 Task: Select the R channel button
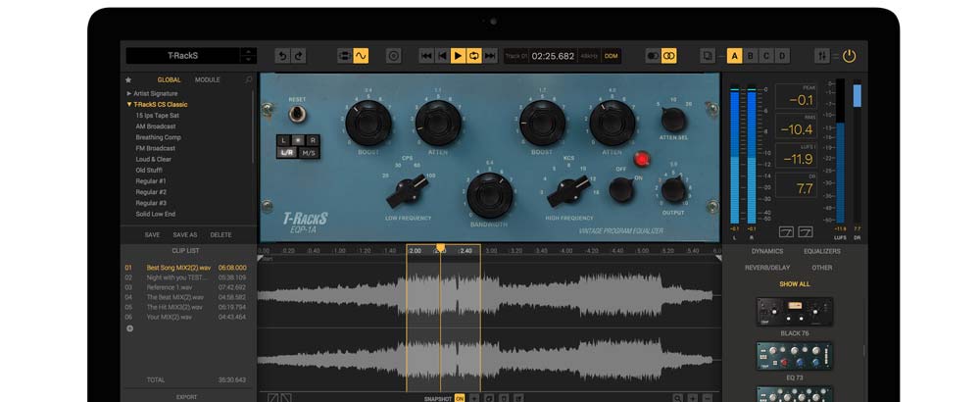click(x=313, y=140)
